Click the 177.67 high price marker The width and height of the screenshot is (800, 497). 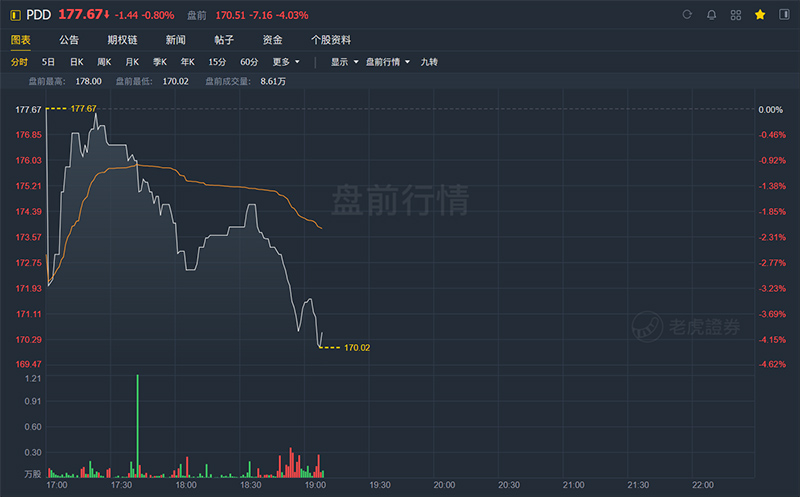click(x=83, y=108)
